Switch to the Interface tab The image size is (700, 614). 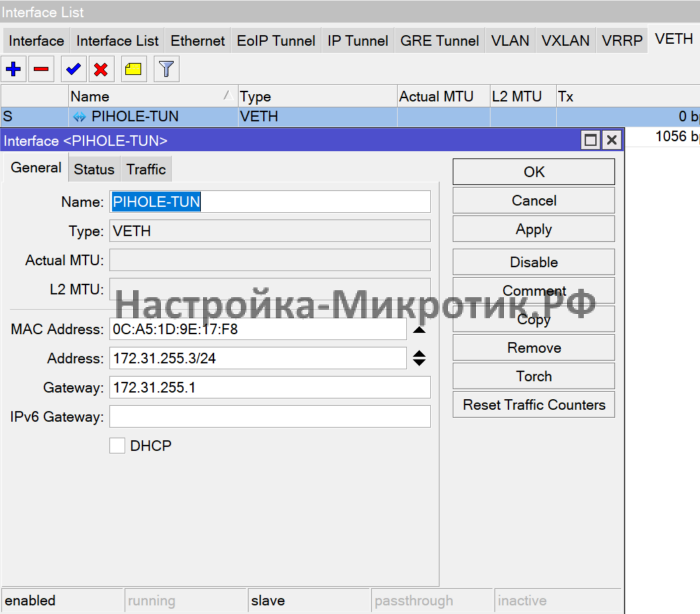pos(36,41)
